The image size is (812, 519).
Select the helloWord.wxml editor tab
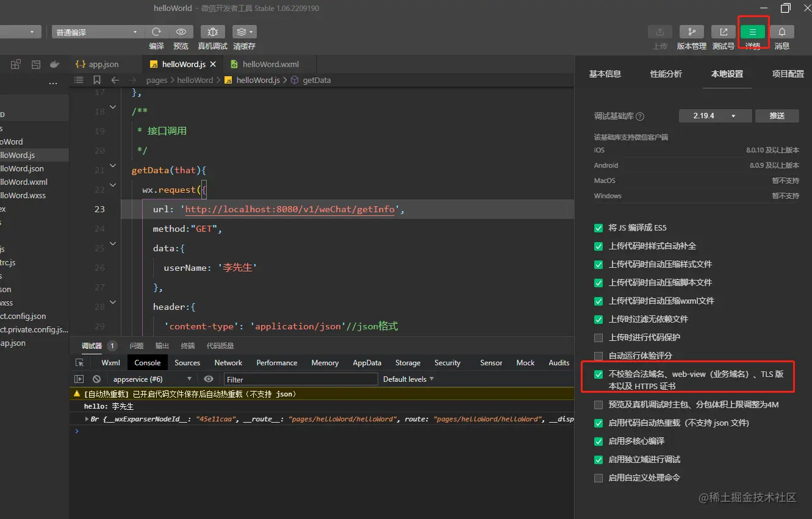[x=270, y=64]
